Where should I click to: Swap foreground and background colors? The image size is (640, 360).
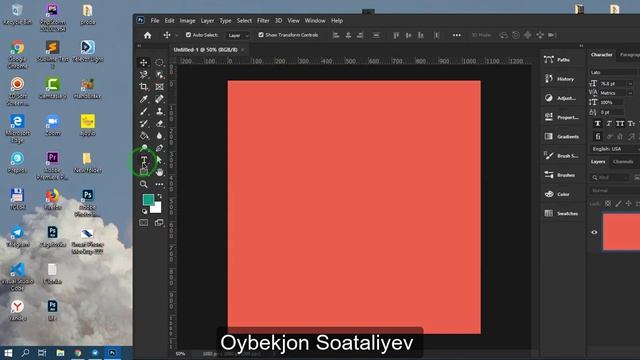click(160, 196)
